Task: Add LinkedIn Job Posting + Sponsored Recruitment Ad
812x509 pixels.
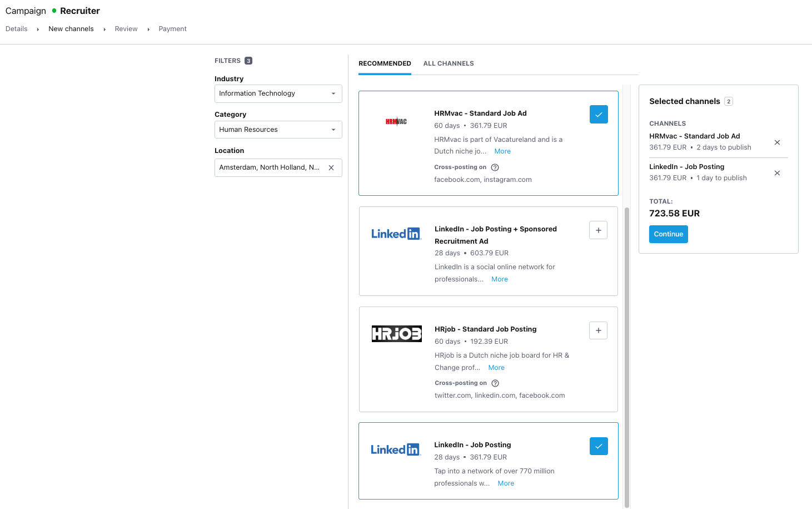Action: tap(598, 230)
